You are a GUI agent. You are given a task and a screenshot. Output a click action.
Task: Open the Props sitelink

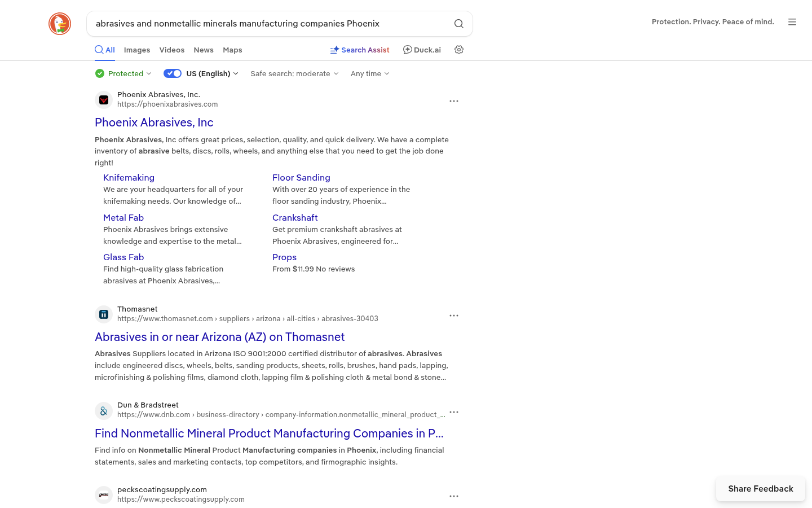284,257
